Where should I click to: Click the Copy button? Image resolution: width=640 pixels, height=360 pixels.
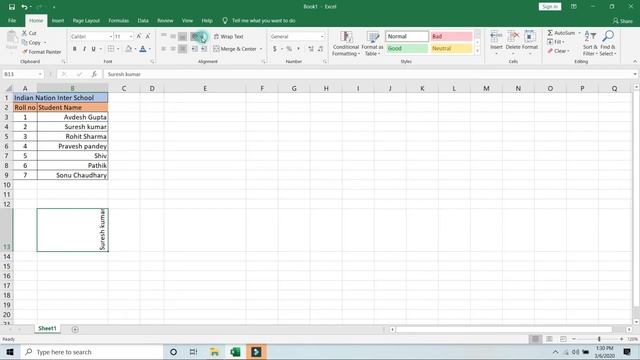click(31, 42)
